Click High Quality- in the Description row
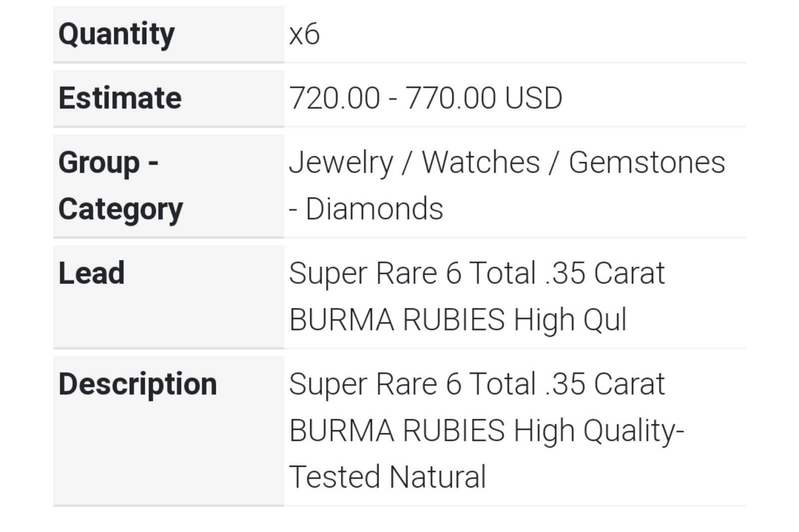 [x=599, y=430]
